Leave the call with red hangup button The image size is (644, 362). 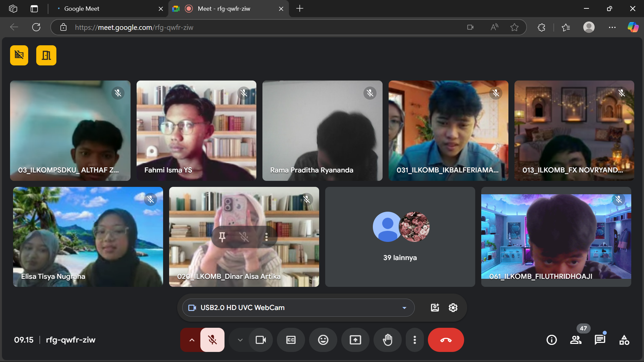(x=446, y=340)
